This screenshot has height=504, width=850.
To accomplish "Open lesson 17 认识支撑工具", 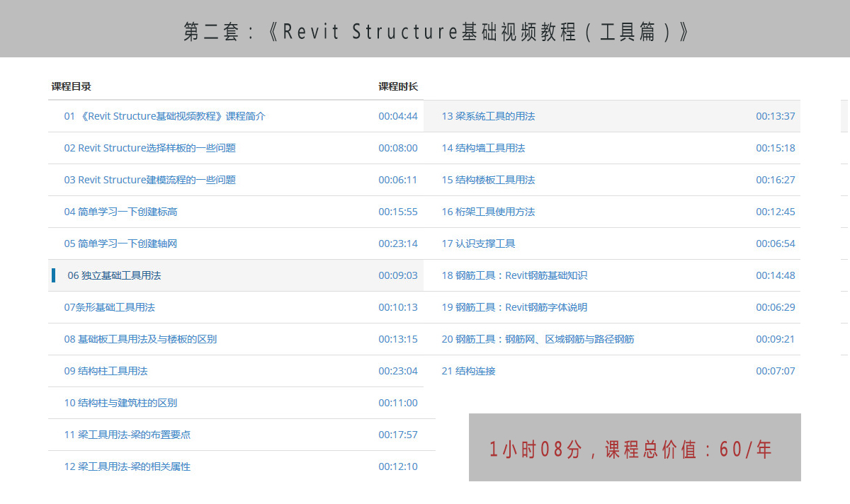I will [x=478, y=244].
